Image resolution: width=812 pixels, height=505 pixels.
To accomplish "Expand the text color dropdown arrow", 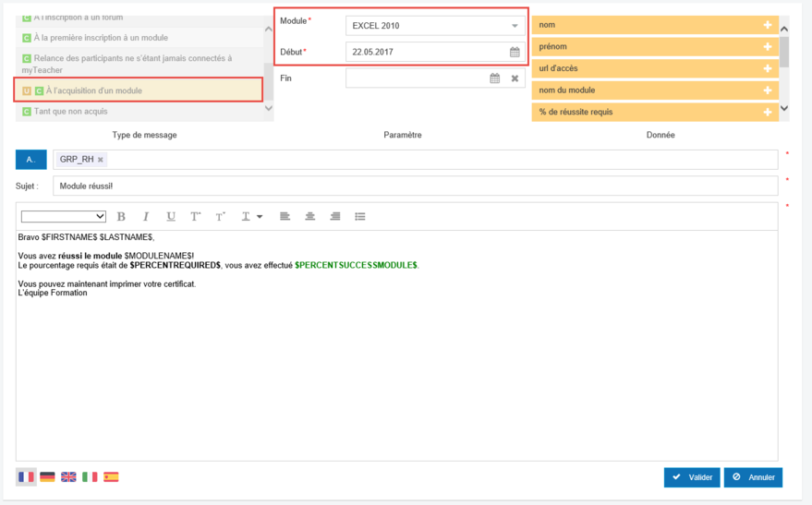I will click(260, 217).
